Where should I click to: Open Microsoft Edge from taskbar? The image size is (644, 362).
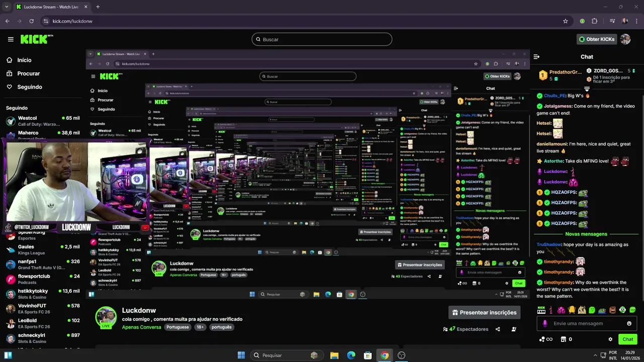click(351, 355)
